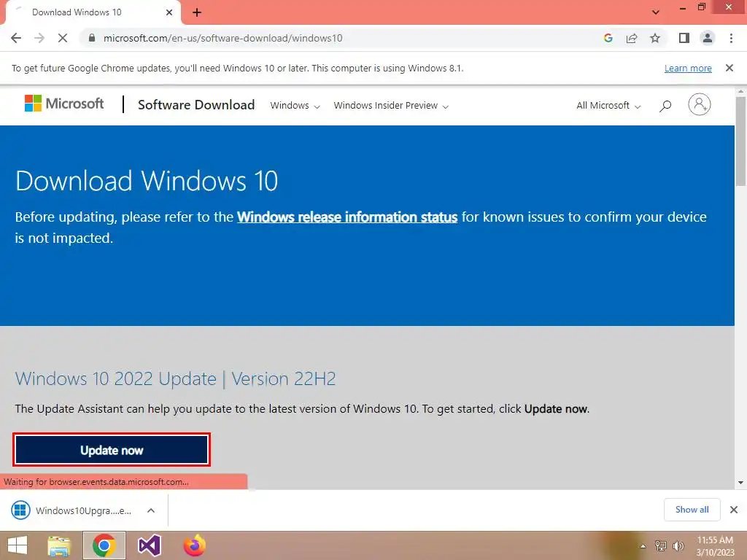The height and width of the screenshot is (560, 747).
Task: Click the page vertical scrollbar thumb
Action: 740,141
